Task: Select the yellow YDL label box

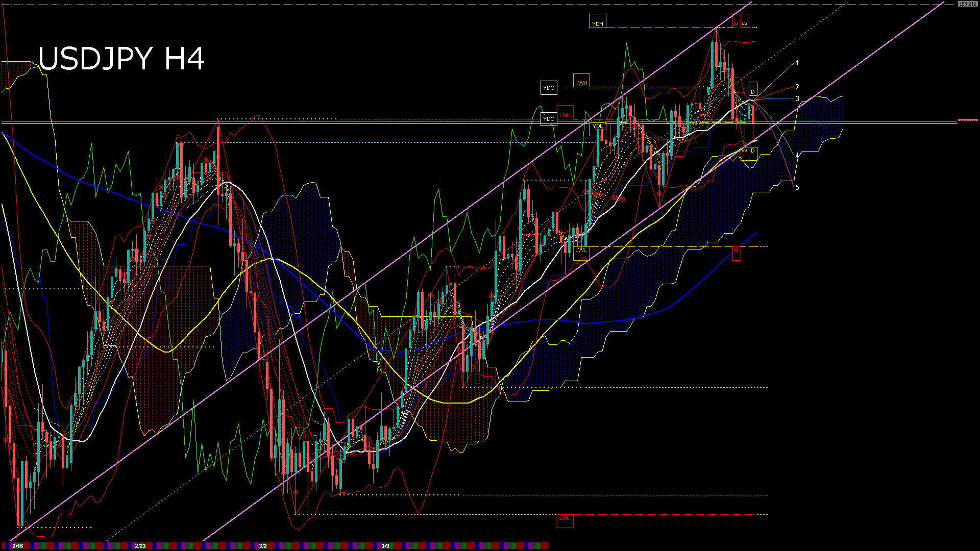Action: coord(597,126)
